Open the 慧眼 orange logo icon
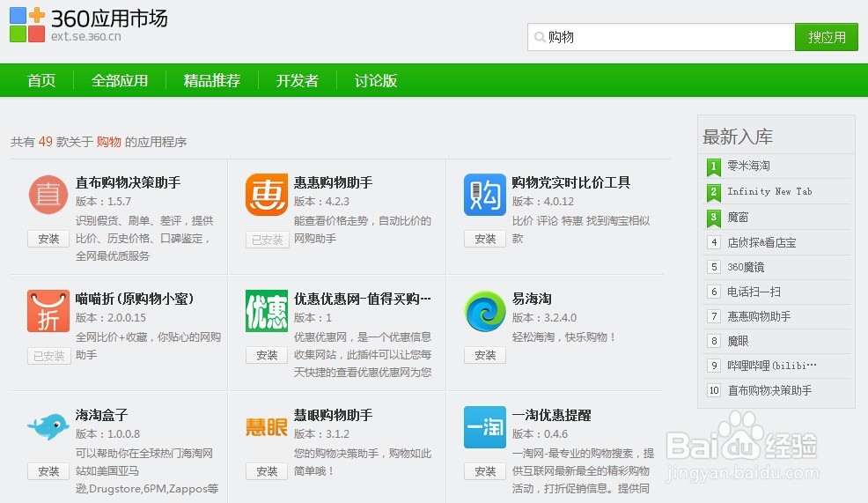Image resolution: width=868 pixels, height=503 pixels. click(x=266, y=427)
